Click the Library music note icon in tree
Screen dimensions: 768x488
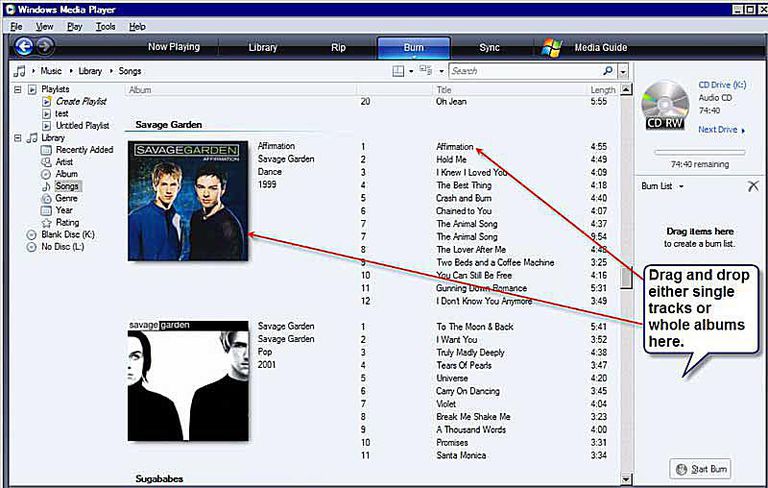tap(32, 138)
